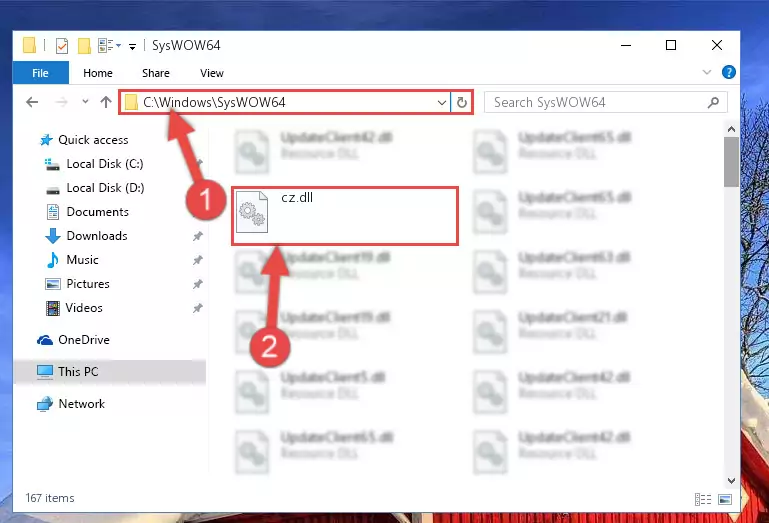Maximize the SysWOW64 window
The image size is (769, 523).
click(671, 45)
